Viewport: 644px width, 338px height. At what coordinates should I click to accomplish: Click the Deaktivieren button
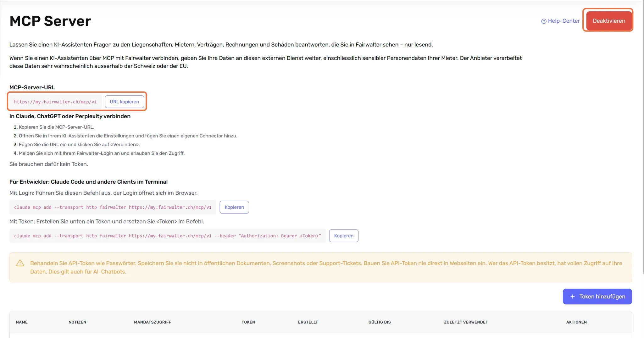(x=609, y=21)
